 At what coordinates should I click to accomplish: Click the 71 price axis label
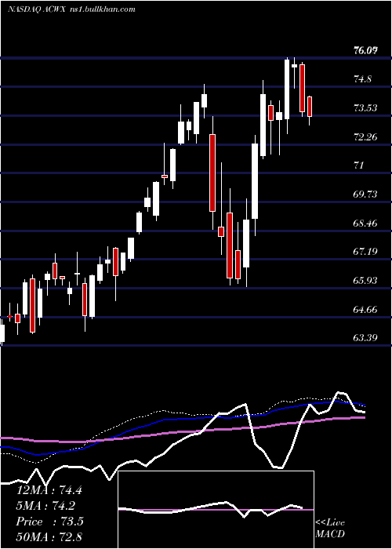click(x=359, y=165)
